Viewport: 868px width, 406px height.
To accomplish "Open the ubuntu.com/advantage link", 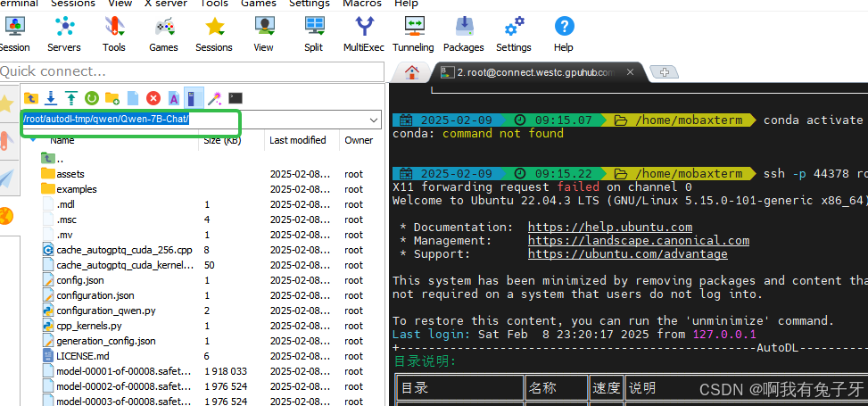I will click(x=628, y=254).
